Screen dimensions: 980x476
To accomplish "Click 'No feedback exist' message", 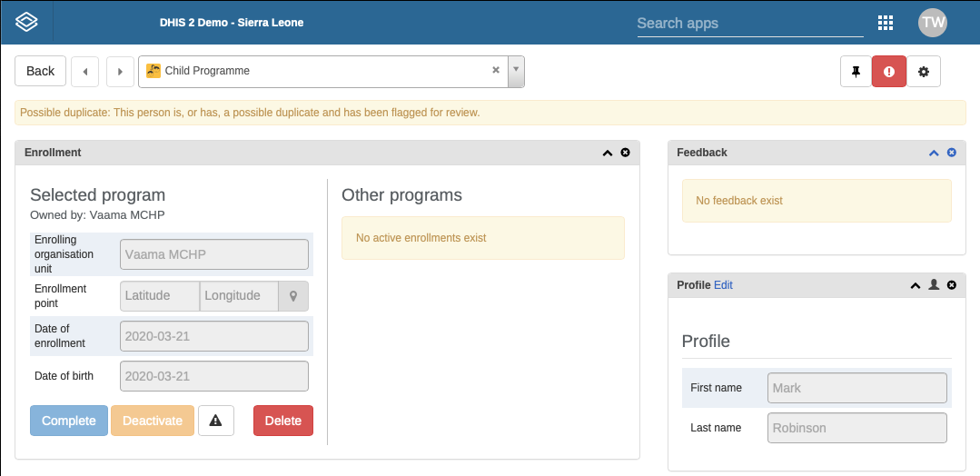I will tap(817, 201).
